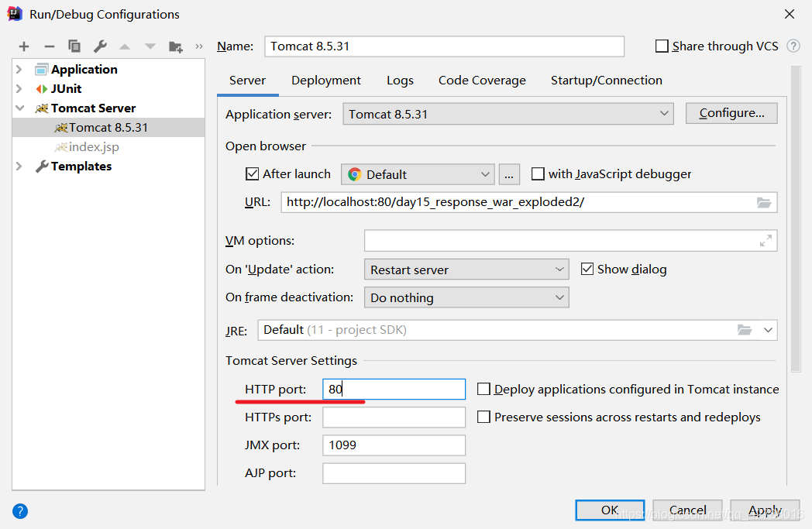Open the Default browser dropdown
This screenshot has height=529, width=812.
[x=418, y=174]
